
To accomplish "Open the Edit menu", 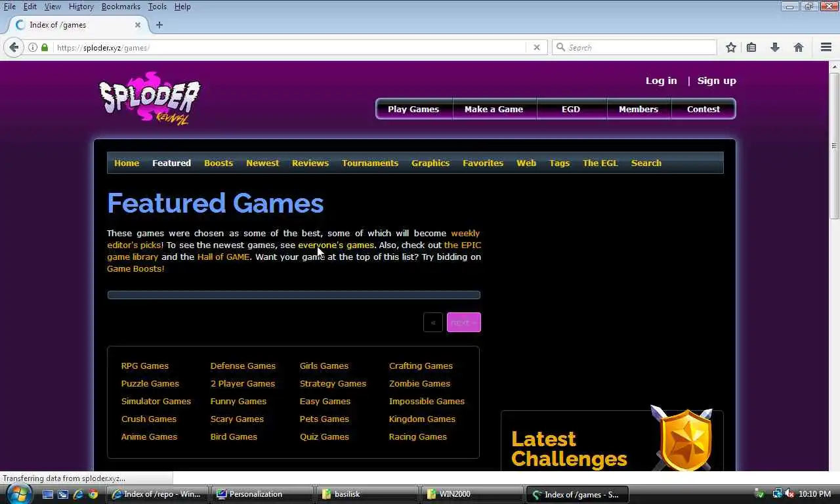I will click(x=30, y=7).
